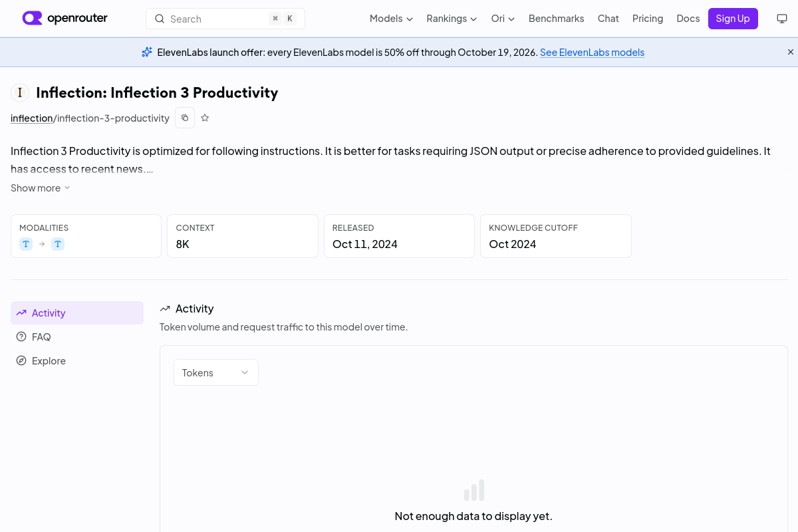Click the ⌘ shortcut key badge
The height and width of the screenshot is (532, 798).
point(275,19)
